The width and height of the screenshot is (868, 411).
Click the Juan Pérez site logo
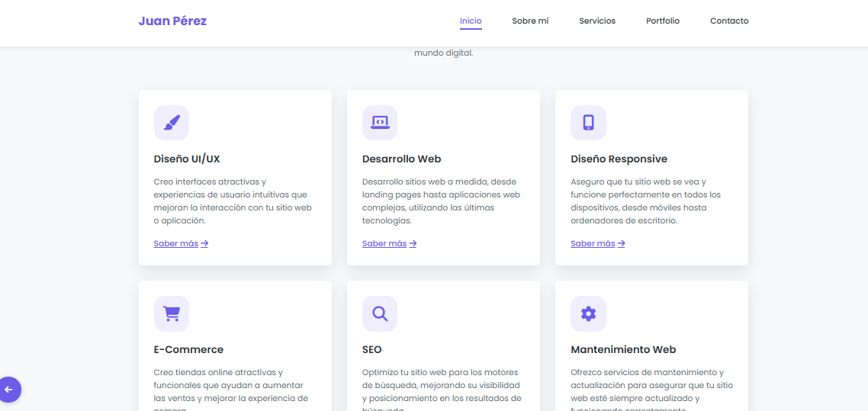click(172, 21)
